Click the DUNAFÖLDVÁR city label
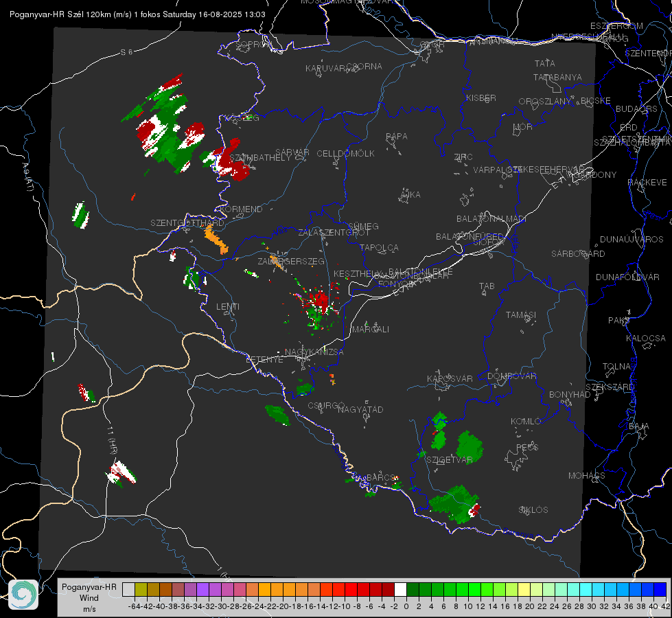Image resolution: width=672 pixels, height=618 pixels. coord(627,277)
